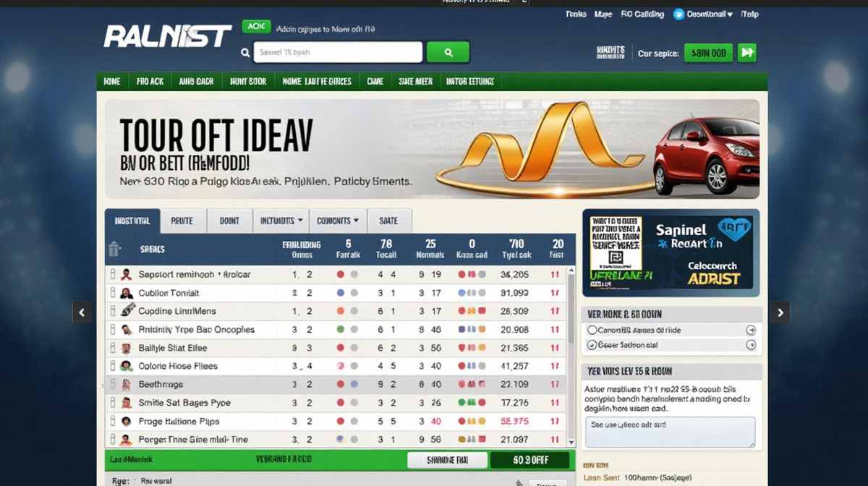Image resolution: width=868 pixels, height=486 pixels.
Task: Open AINS CACR in the navigation bar
Action: 196,82
